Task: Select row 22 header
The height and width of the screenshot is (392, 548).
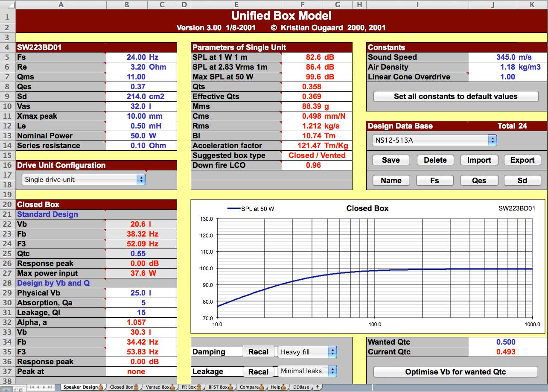Action: (7, 224)
